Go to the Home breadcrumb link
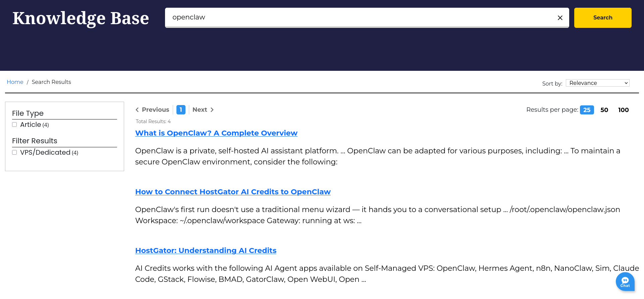The image size is (644, 299). coord(15,82)
